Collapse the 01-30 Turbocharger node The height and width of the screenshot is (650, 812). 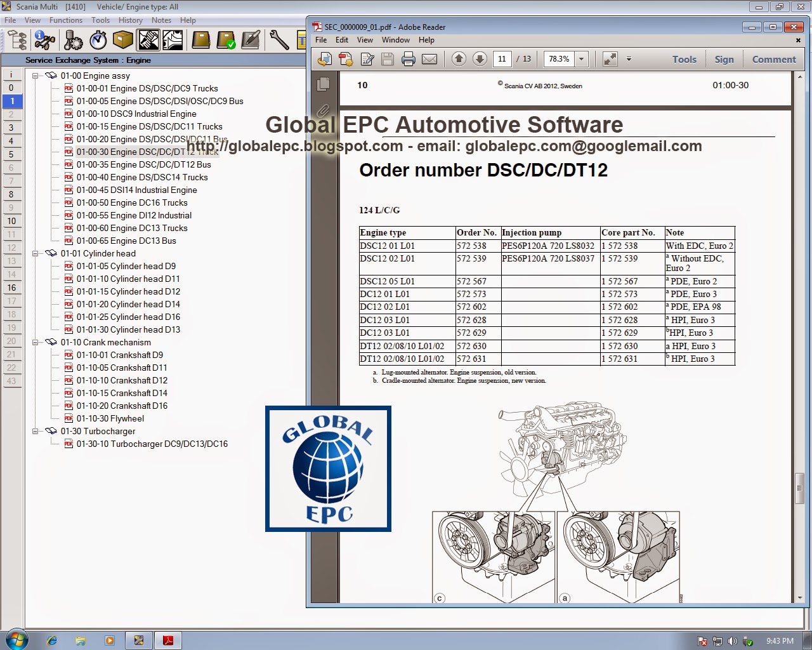click(36, 431)
